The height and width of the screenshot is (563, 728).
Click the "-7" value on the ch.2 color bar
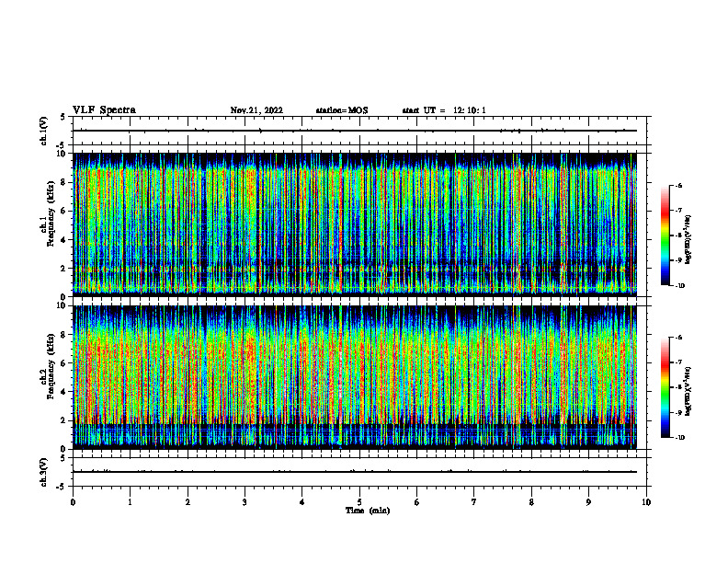pos(678,362)
